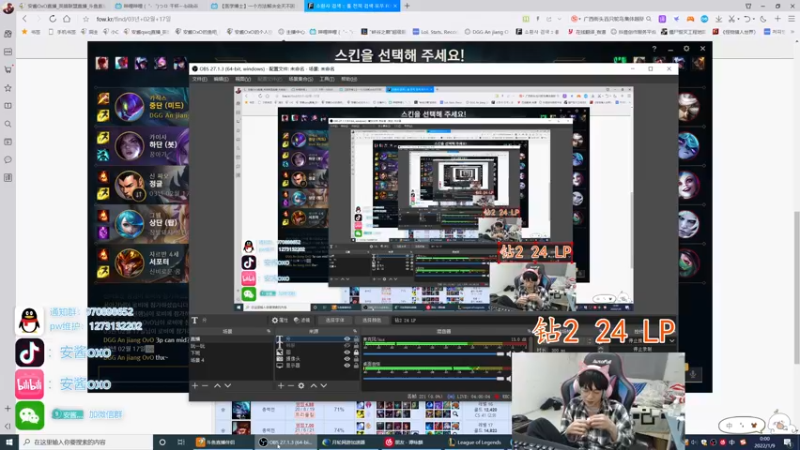
Task: Click the select font button in OBS
Action: tap(335, 320)
